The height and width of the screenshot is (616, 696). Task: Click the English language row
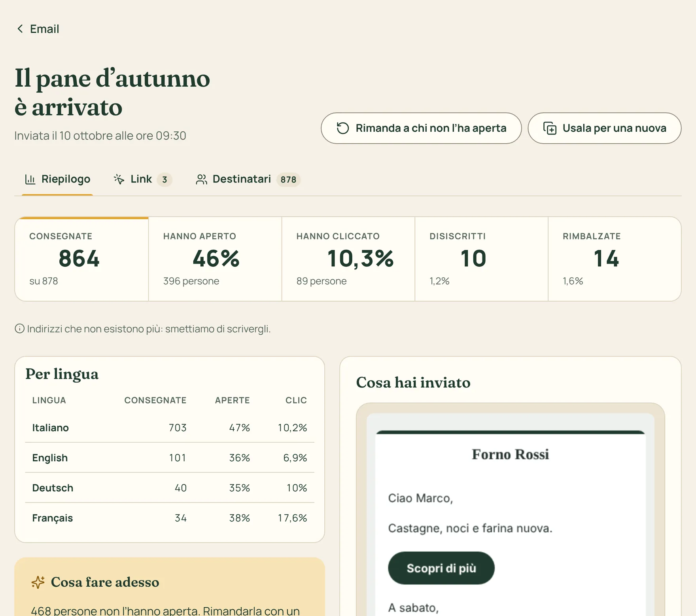(170, 458)
